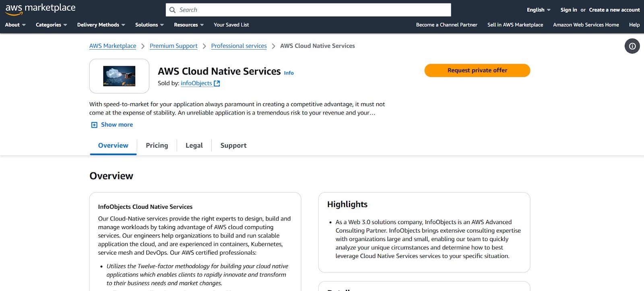Image resolution: width=644 pixels, height=291 pixels.
Task: Open Sell in AWS Marketplace
Action: pos(515,25)
